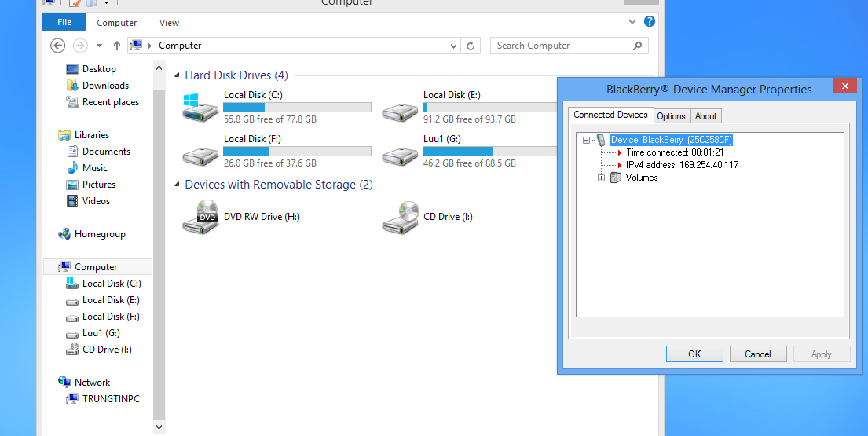The height and width of the screenshot is (436, 868).
Task: Open the quick access toolbar customize dropdown
Action: 106,3
